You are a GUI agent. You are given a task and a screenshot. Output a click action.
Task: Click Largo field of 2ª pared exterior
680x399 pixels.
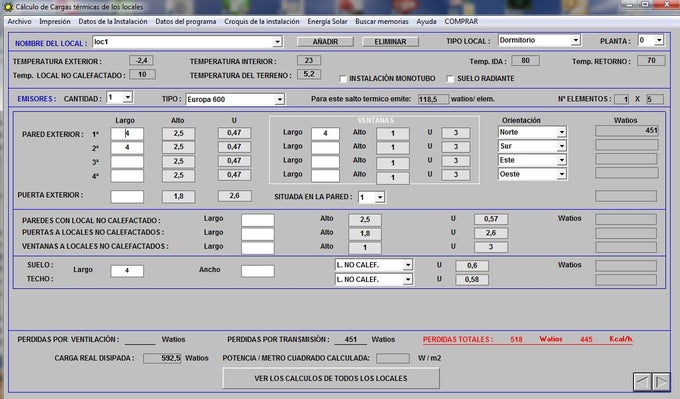click(127, 147)
